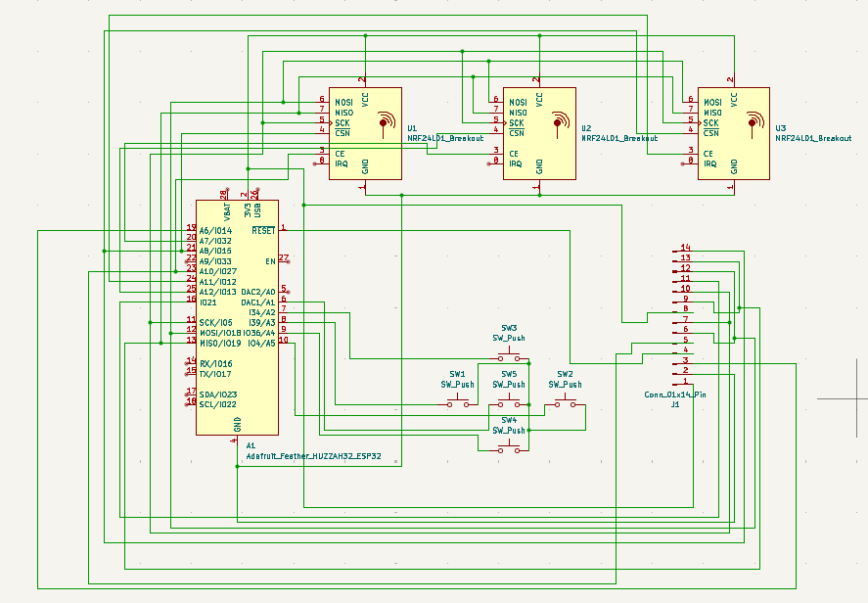The width and height of the screenshot is (868, 603).
Task: Click the I34/A2 pin label
Action: click(262, 313)
